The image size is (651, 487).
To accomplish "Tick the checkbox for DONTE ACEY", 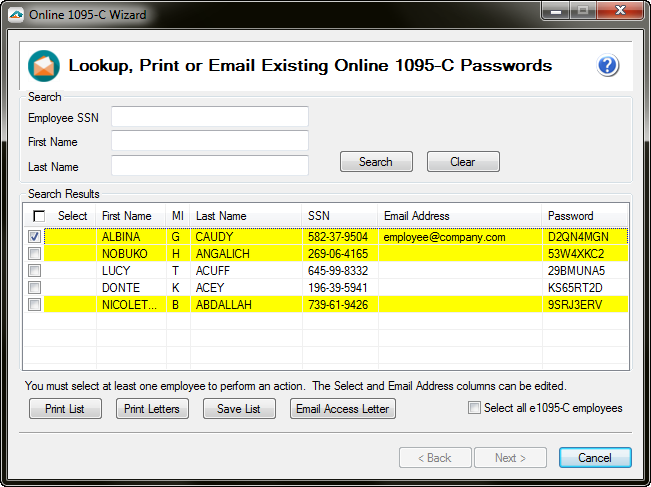I will (x=35, y=288).
